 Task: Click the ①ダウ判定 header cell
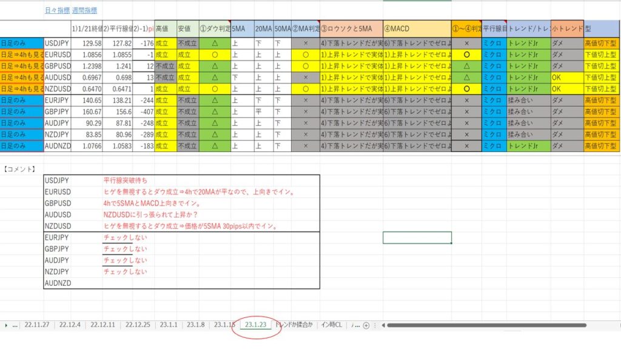pos(215,28)
